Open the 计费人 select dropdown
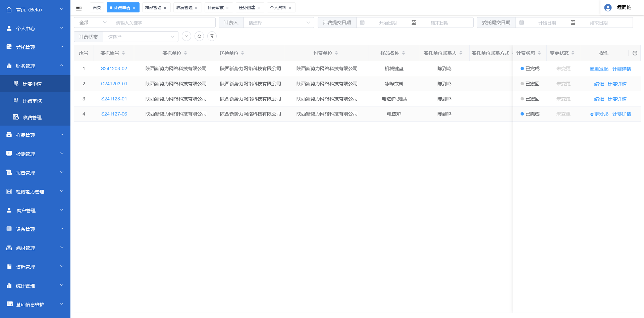644x318 pixels. tap(279, 22)
